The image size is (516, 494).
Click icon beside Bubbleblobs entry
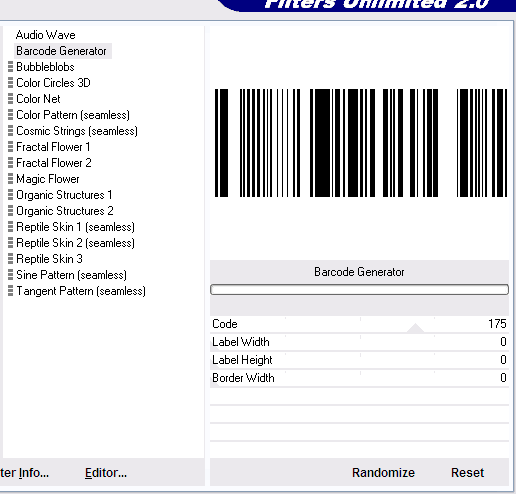pos(10,67)
